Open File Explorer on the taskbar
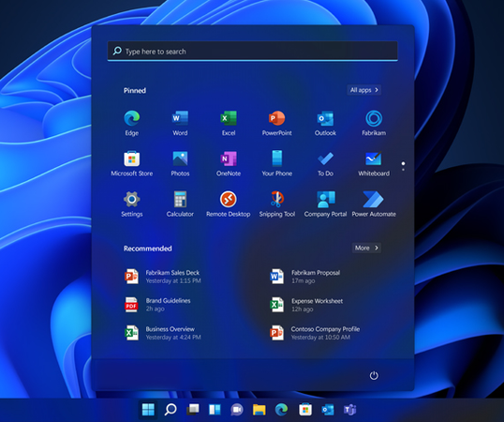 259,410
